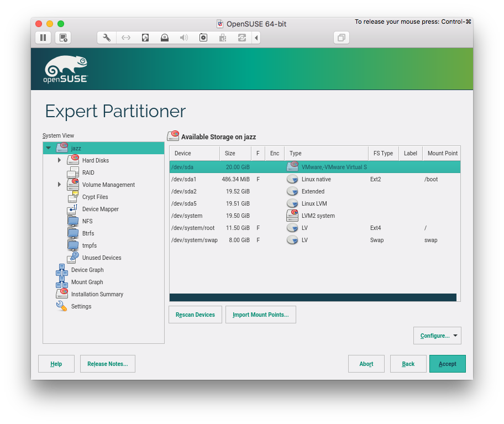Click the Device Mapper icon
Viewport: 504px width, 424px height.
tap(72, 210)
